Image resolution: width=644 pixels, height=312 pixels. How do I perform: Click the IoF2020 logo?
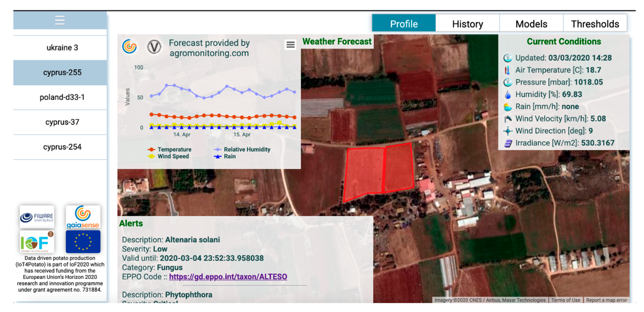click(x=37, y=242)
